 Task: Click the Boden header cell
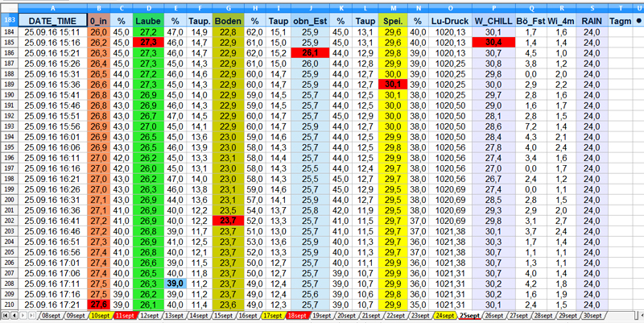pos(229,21)
